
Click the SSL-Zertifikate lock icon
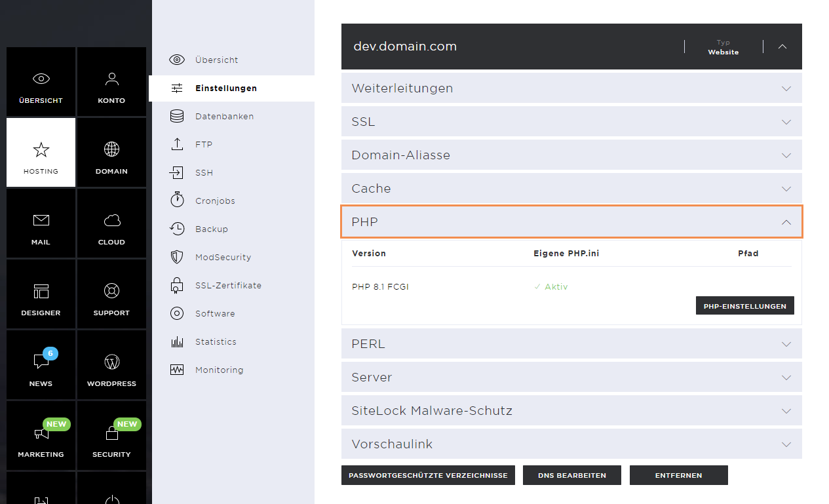[177, 285]
